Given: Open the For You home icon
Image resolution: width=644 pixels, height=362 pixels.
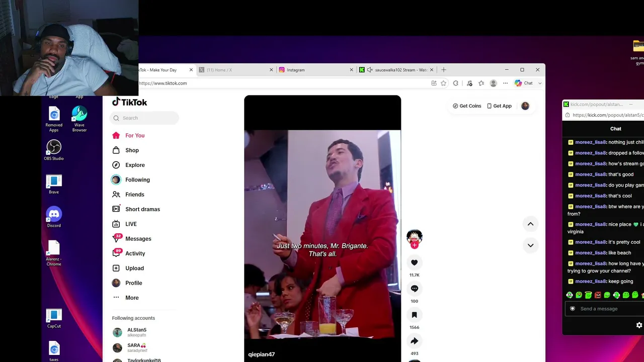Looking at the screenshot, I should point(116,135).
